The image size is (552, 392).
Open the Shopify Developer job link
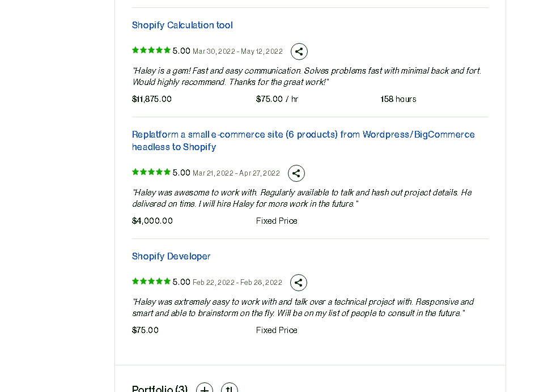tap(171, 257)
